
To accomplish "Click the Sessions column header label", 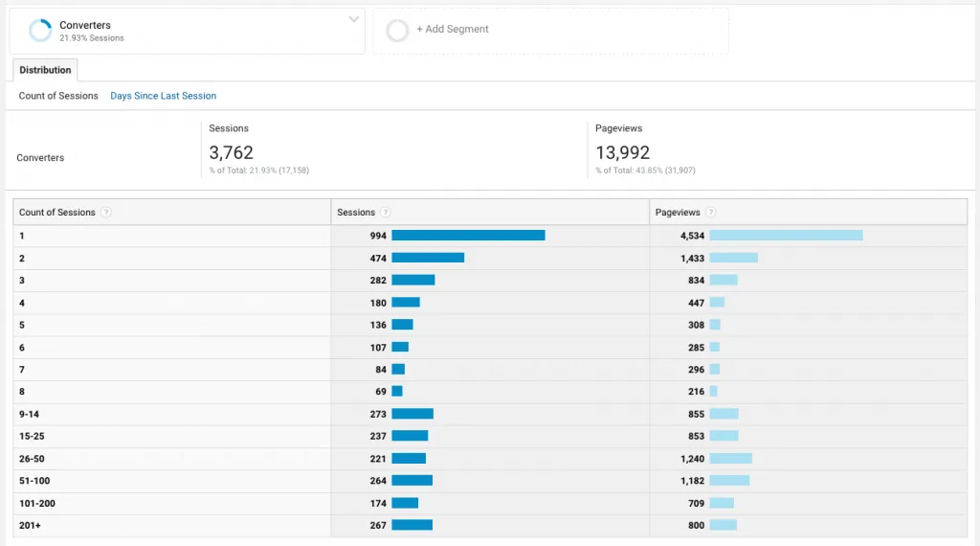I will [x=356, y=212].
